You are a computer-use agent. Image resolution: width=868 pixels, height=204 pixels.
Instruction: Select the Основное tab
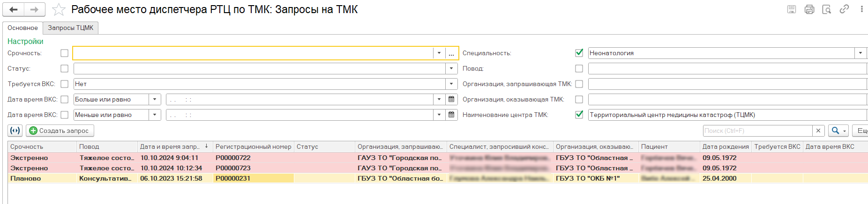[22, 28]
